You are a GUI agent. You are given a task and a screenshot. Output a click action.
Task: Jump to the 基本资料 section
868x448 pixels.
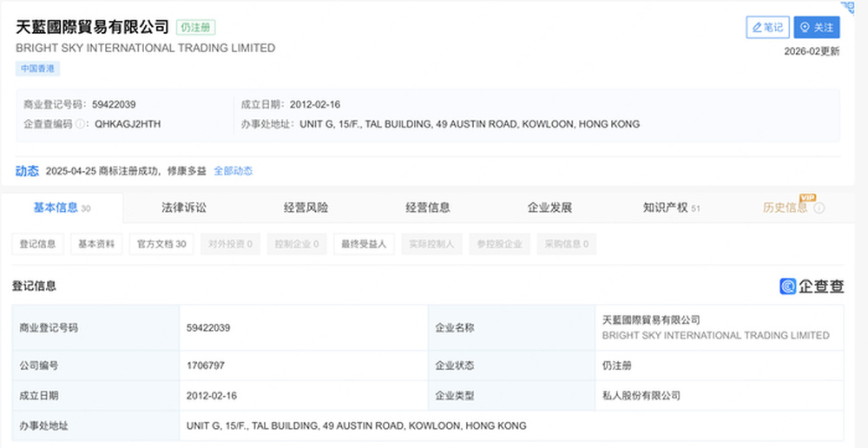[x=96, y=244]
